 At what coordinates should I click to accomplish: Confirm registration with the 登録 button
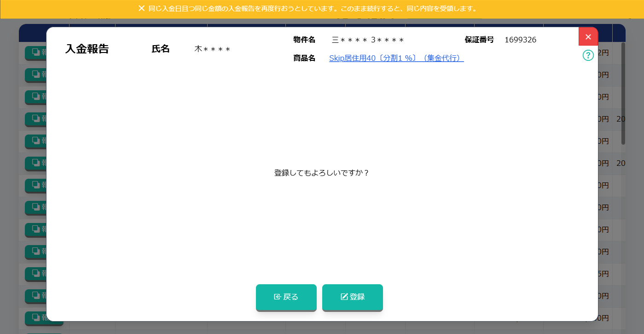coord(353,297)
